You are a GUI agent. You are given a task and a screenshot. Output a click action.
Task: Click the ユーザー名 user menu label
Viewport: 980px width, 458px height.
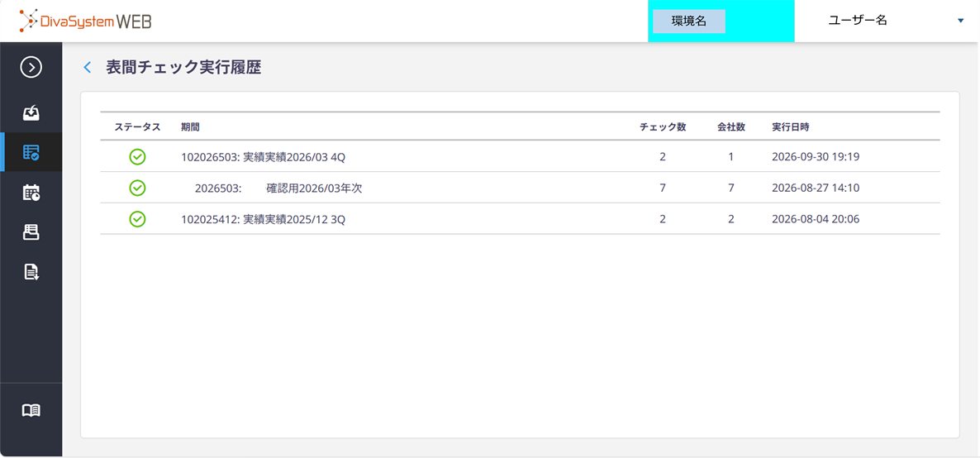pyautogui.click(x=858, y=21)
